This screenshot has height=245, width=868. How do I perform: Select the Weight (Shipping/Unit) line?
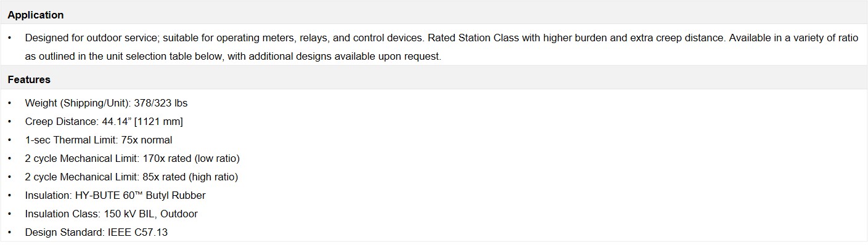[106, 103]
